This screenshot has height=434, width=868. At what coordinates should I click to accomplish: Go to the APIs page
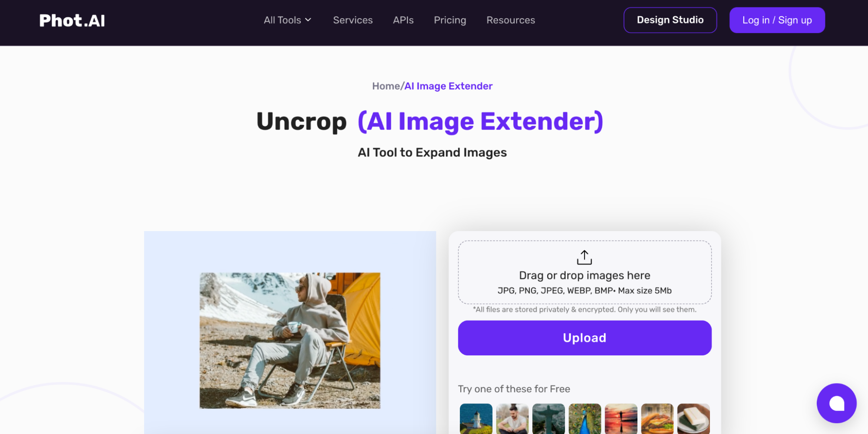[x=403, y=20]
